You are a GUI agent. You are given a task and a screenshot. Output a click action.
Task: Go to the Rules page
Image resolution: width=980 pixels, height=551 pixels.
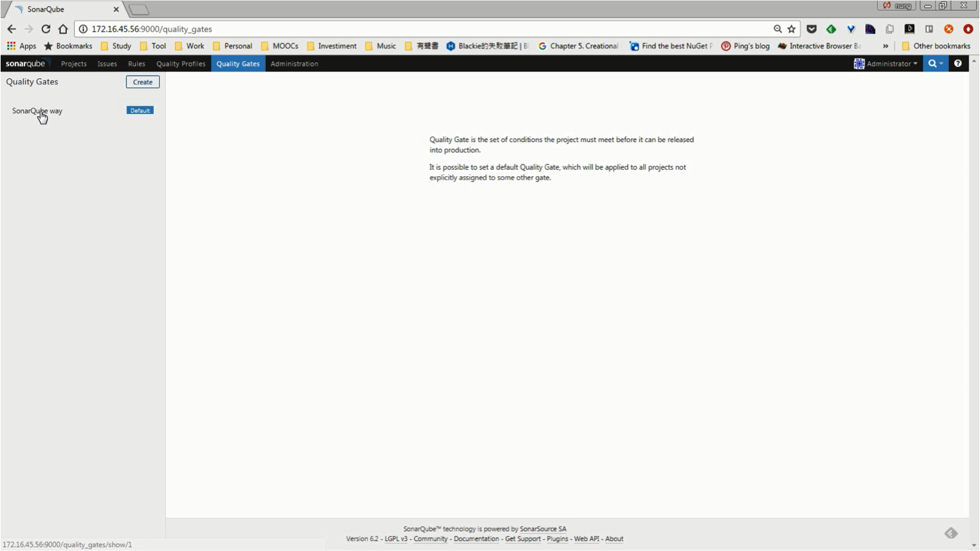137,64
